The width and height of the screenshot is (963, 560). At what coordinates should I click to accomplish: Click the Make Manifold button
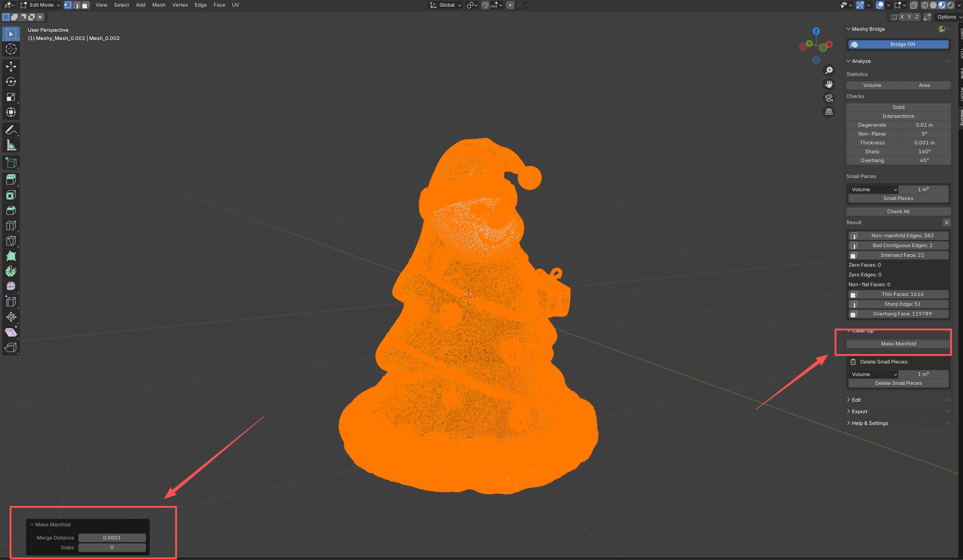coord(898,344)
